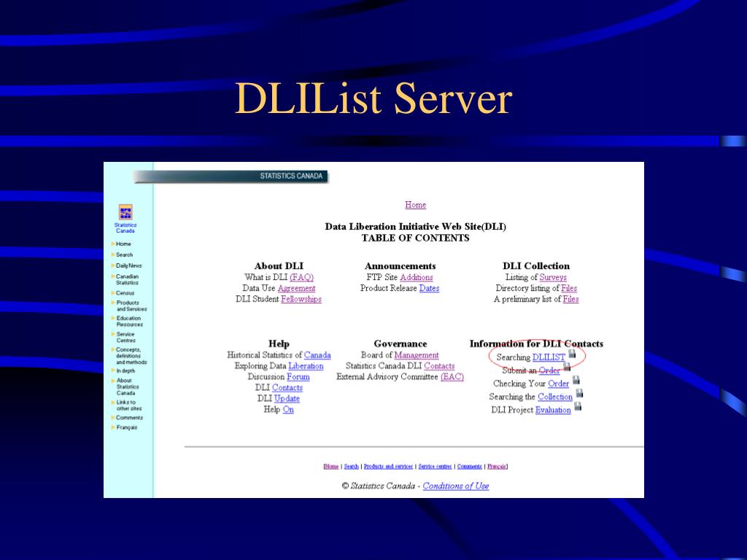Viewport: 747px width, 560px height.
Task: Open the Data Use Agreement link
Action: coord(296,288)
